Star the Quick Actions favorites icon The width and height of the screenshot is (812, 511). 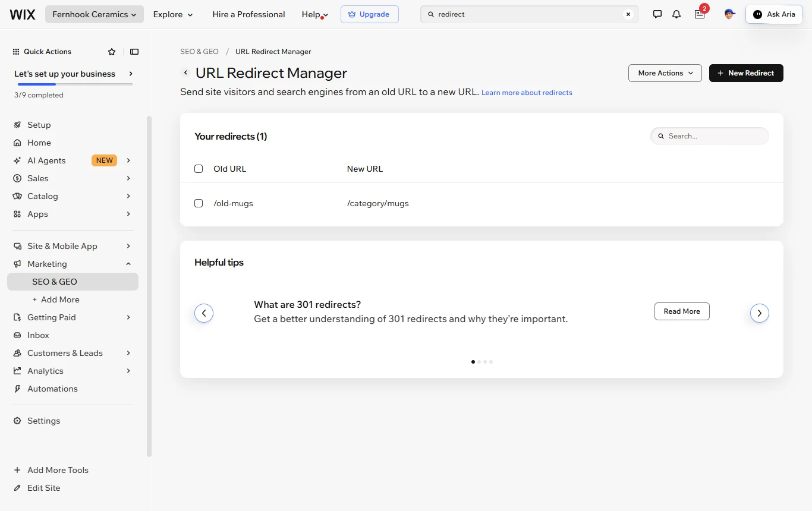[112, 52]
